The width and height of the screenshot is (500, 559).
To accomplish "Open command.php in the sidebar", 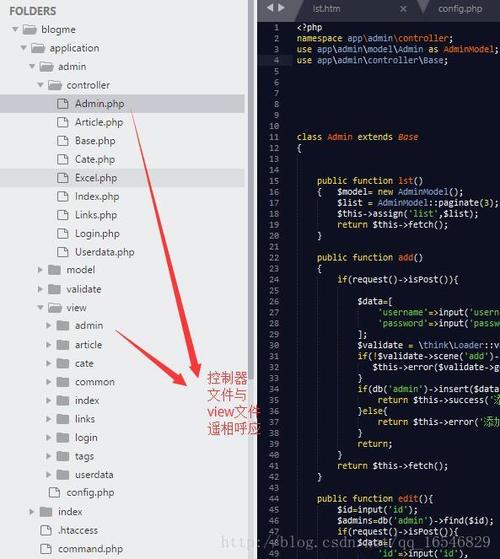I will [91, 549].
